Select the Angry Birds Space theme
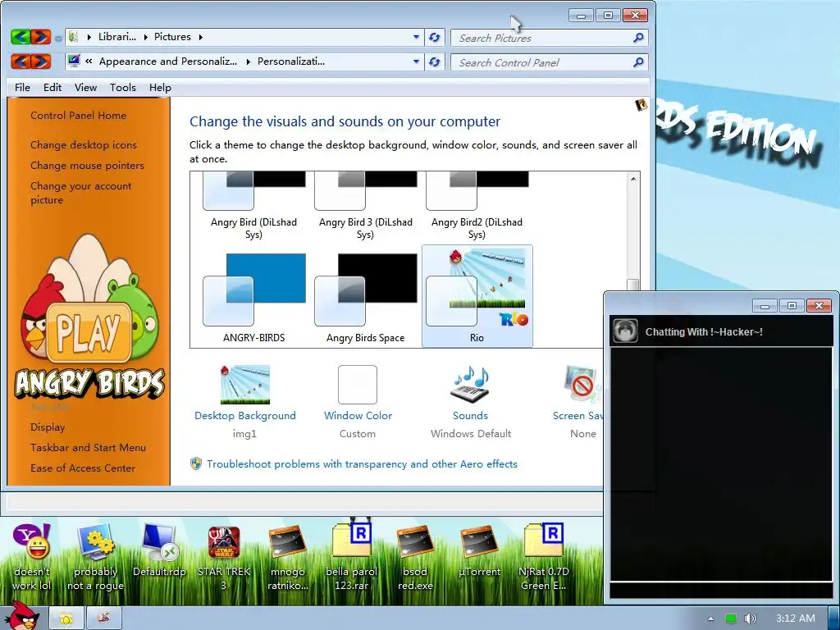840x630 pixels. coord(365,296)
